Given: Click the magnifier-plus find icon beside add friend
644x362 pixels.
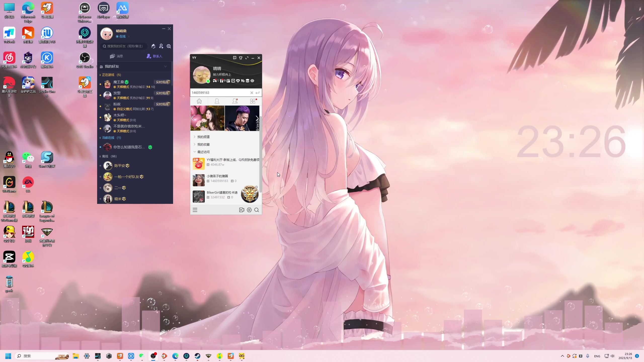Looking at the screenshot, I should (169, 46).
